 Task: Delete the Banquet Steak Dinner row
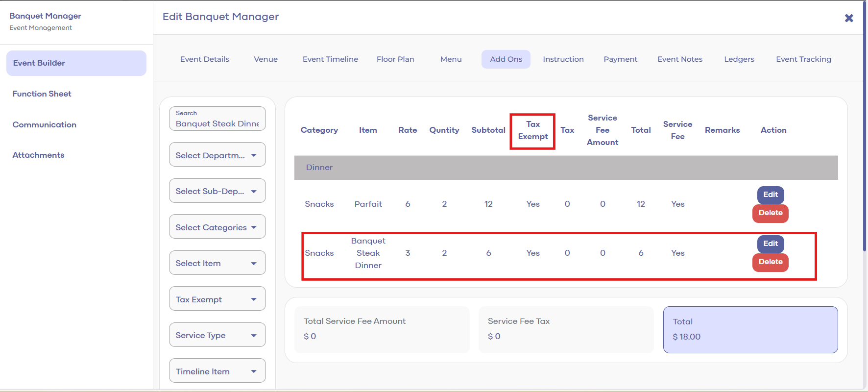(x=770, y=262)
